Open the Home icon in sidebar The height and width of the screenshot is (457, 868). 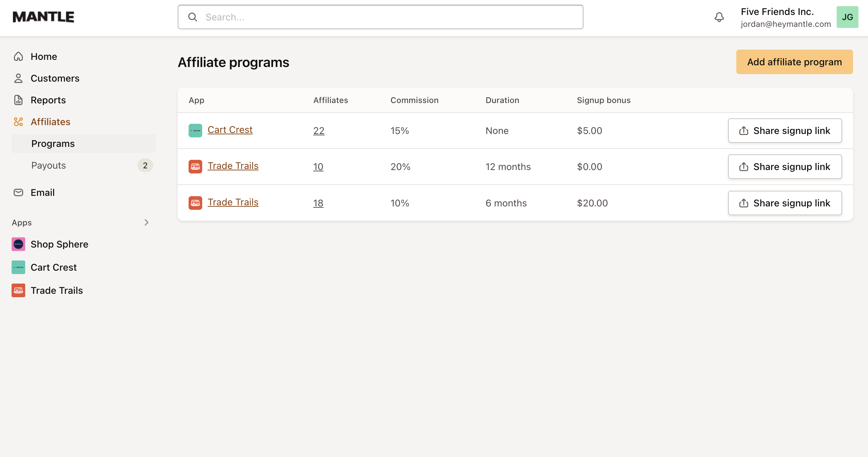click(x=18, y=56)
